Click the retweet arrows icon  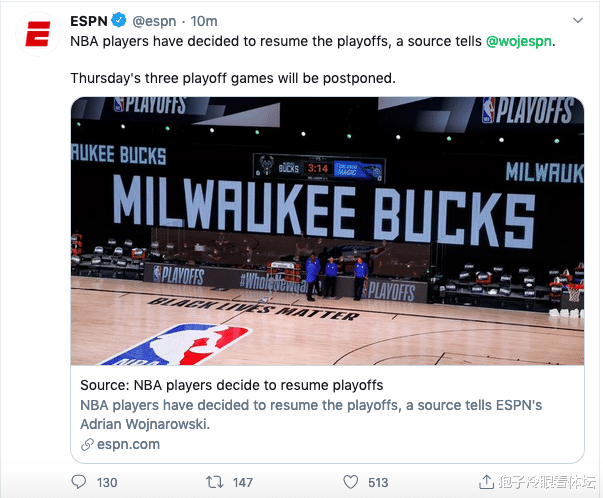[213, 482]
